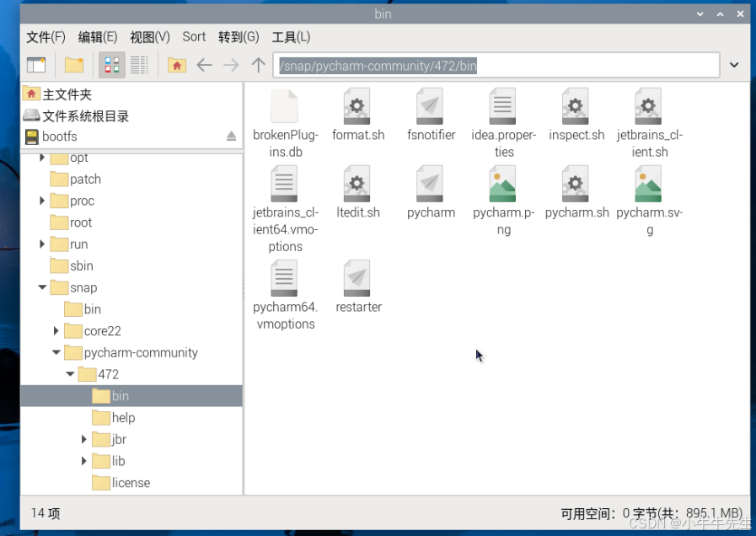Viewport: 756px width, 536px height.
Task: Open the Sort menu
Action: (x=195, y=37)
